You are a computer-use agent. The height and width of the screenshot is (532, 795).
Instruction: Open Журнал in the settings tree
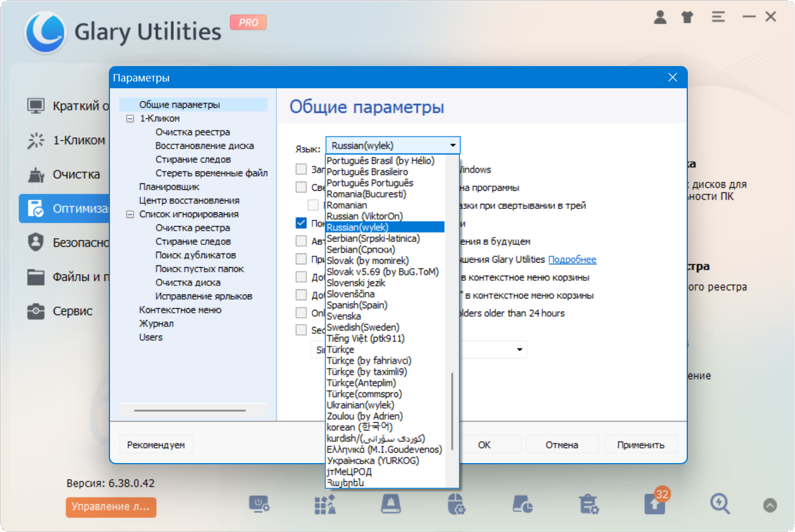pyautogui.click(x=156, y=324)
